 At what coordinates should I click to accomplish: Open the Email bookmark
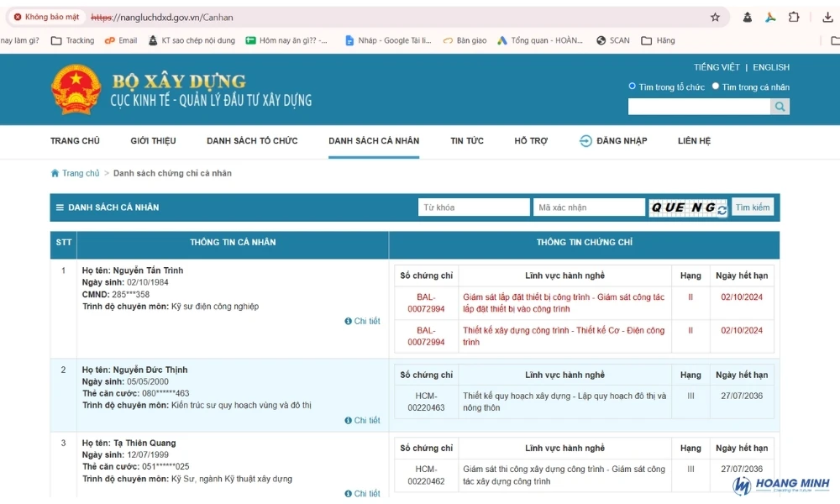click(121, 40)
